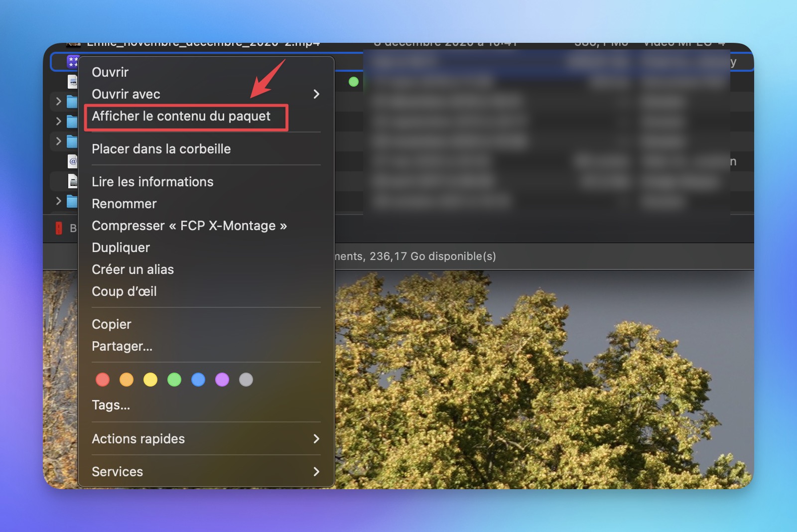Viewport: 797px width, 532px height.
Task: Click the "236,17 Go disponible(s)" status text
Action: 433,256
